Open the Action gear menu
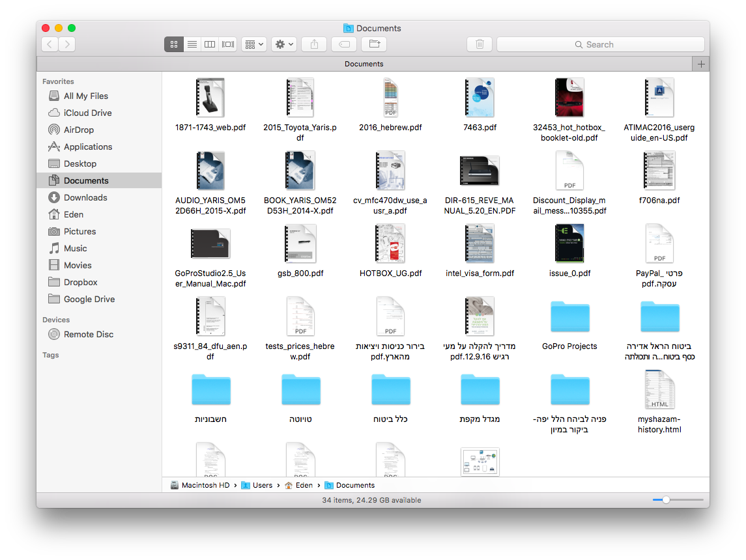746x560 pixels. coord(285,44)
